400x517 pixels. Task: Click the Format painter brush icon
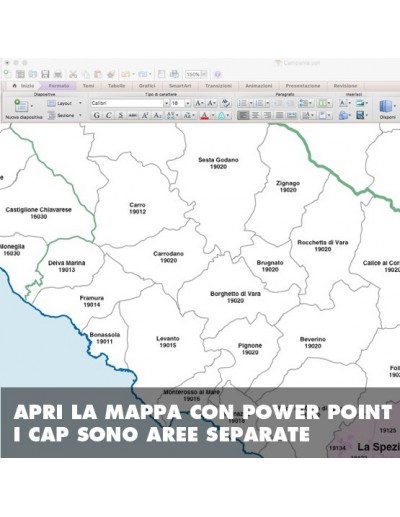pyautogui.click(x=111, y=74)
